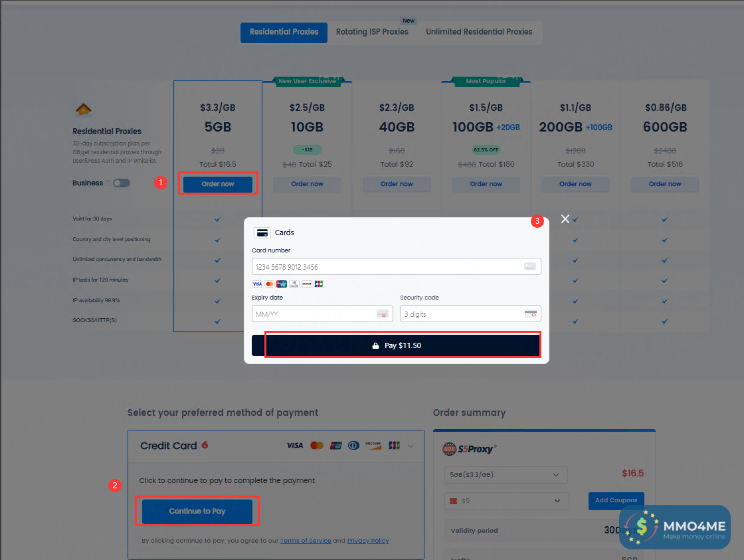Click 'IP availability 99.9%' feature label

pyautogui.click(x=96, y=300)
